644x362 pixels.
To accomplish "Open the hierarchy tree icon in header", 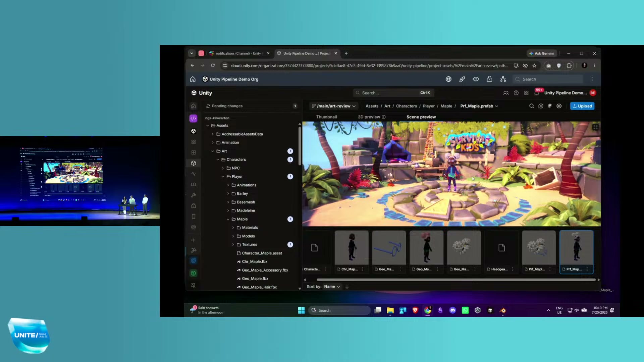I will [x=503, y=79].
